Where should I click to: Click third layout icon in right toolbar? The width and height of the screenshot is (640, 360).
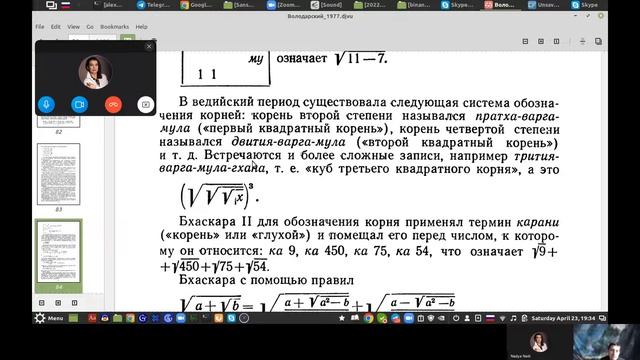click(556, 41)
